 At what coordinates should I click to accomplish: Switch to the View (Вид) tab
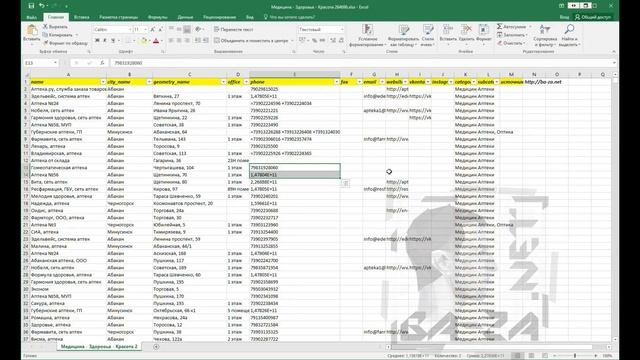[x=249, y=17]
